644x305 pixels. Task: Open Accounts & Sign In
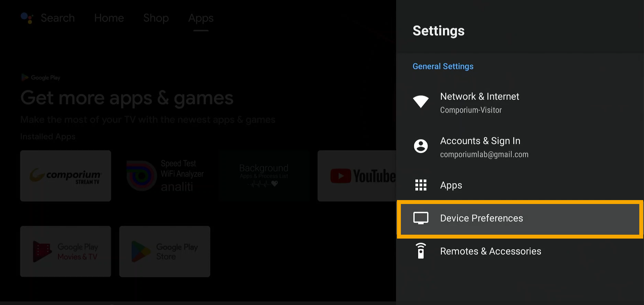(x=520, y=147)
